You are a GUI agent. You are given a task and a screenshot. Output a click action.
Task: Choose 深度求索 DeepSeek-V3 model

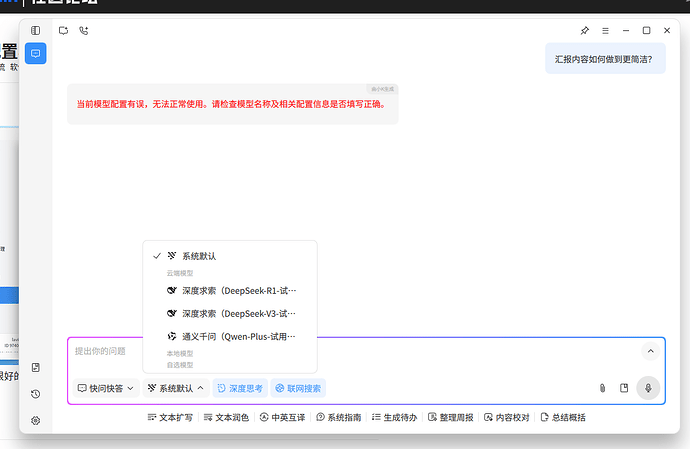(x=230, y=313)
